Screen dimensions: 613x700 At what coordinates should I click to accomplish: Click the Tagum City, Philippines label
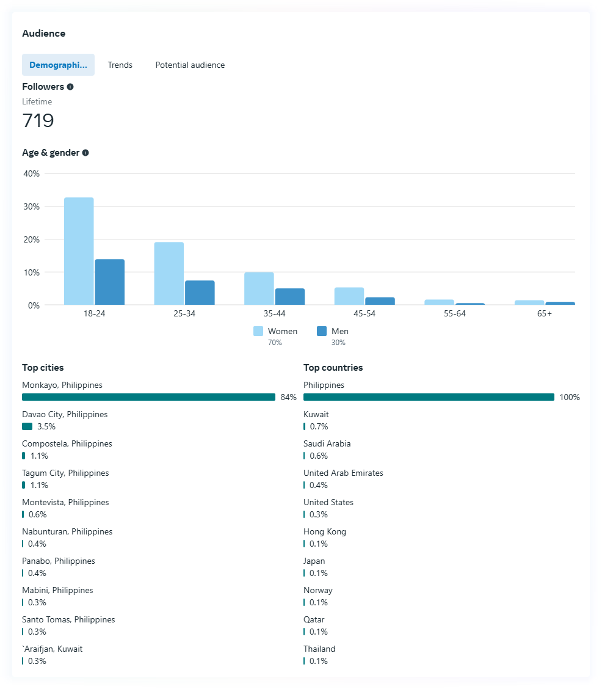click(65, 473)
